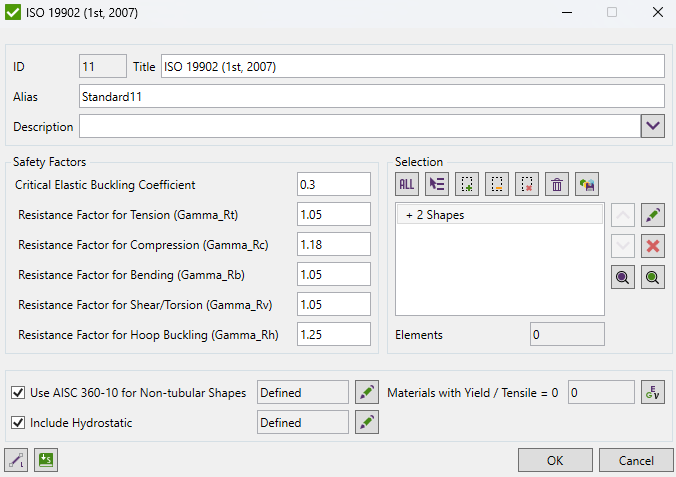
Task: Click the trash icon to clear selection
Action: [557, 184]
